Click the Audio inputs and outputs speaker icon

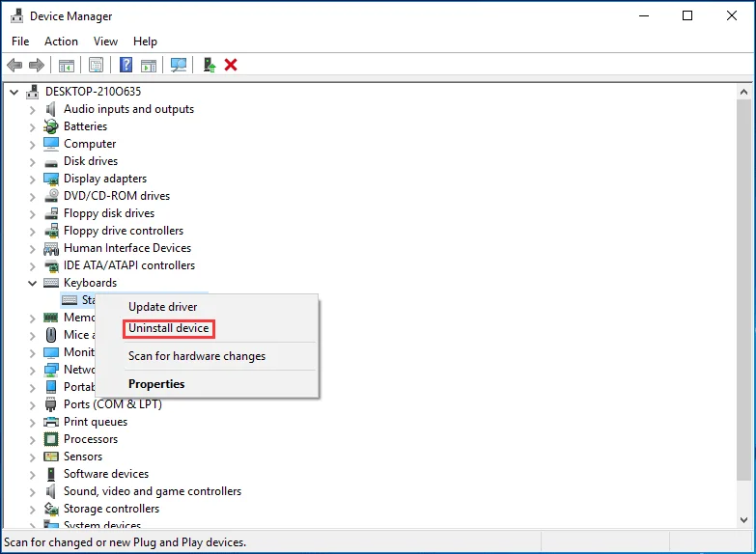[50, 109]
